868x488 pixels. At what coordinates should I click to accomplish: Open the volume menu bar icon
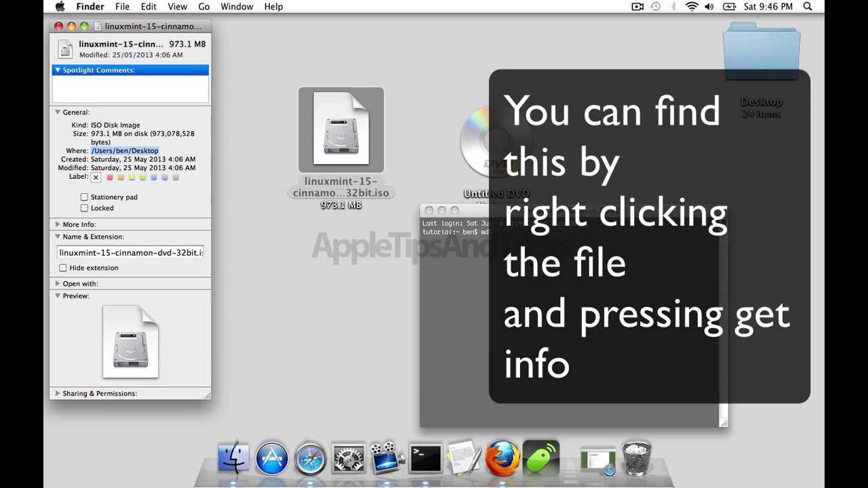pos(709,6)
